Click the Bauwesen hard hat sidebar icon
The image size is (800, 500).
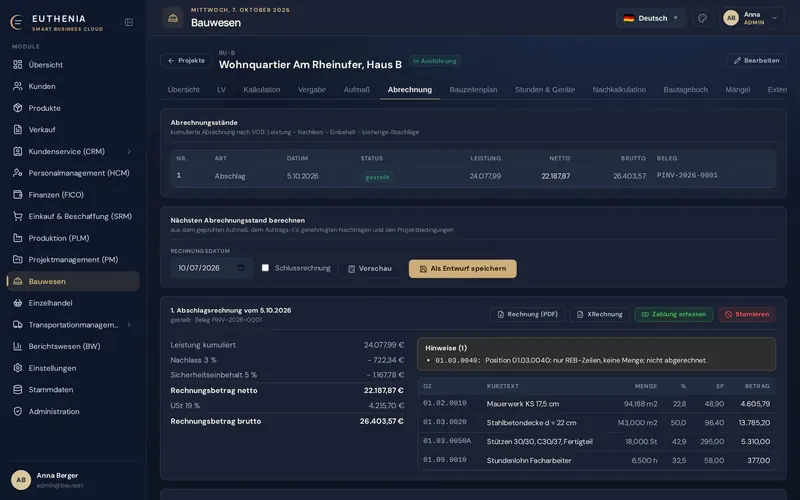point(18,281)
